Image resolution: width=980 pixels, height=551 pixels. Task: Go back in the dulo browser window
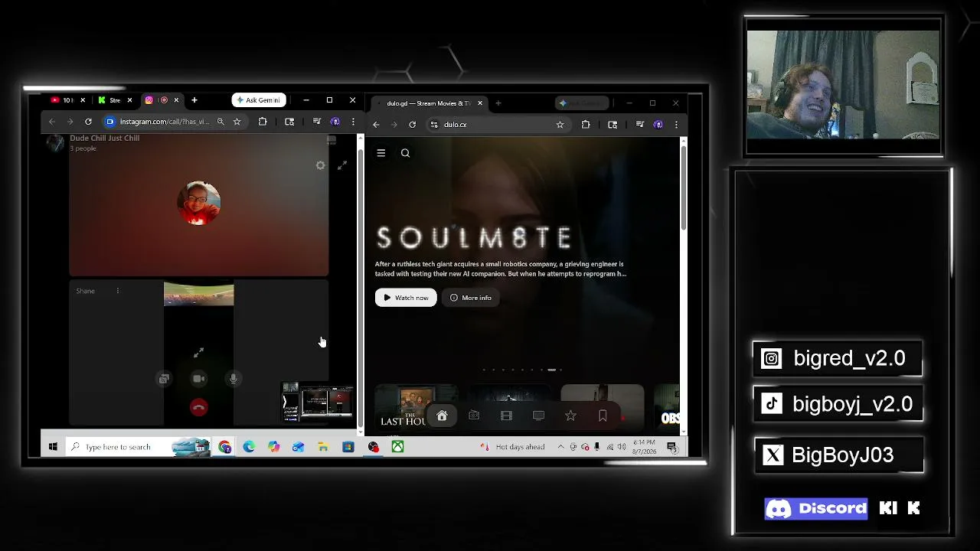376,125
